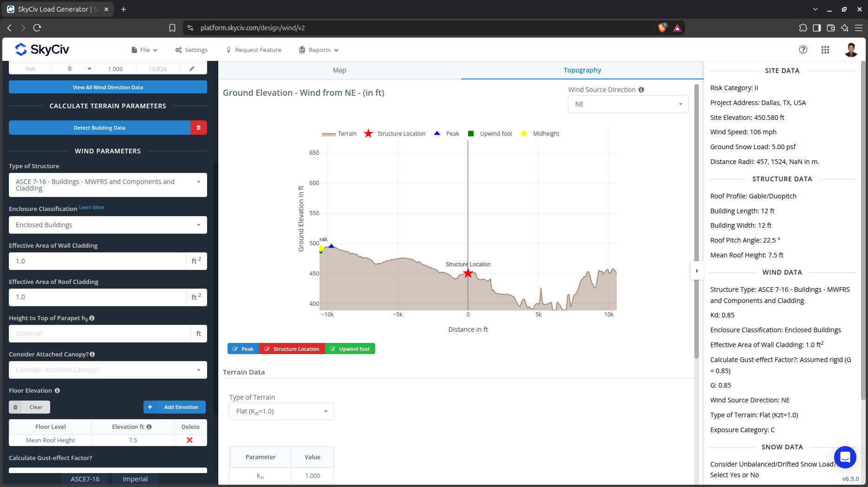Screen dimensions: 868x487
Task: Expand the Type of Terrain dropdown
Action: coord(281,411)
